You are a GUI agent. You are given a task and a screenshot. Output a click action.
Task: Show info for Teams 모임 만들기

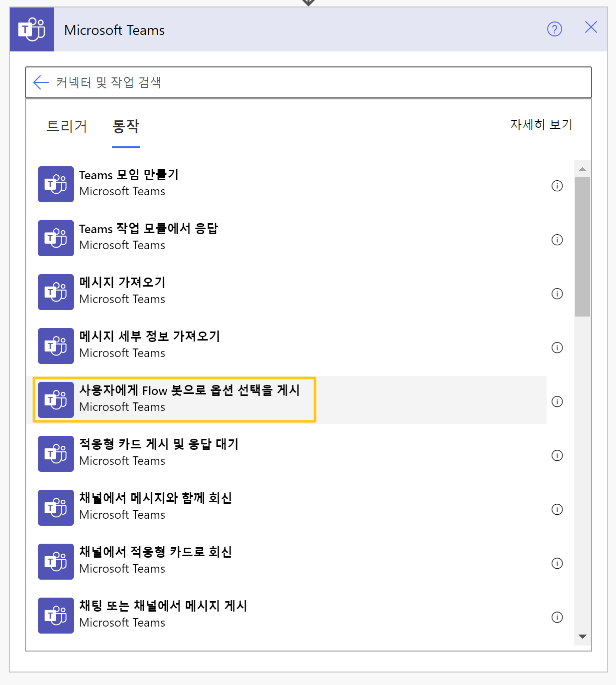(x=557, y=186)
